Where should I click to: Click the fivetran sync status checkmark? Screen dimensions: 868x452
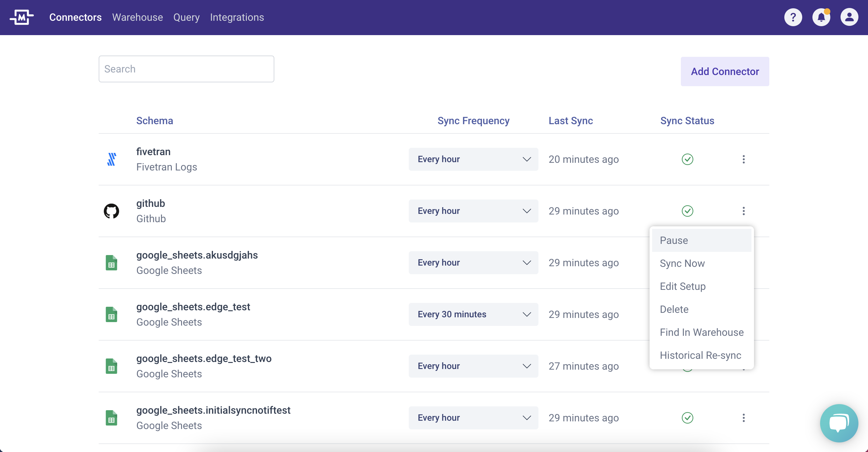pyautogui.click(x=687, y=159)
